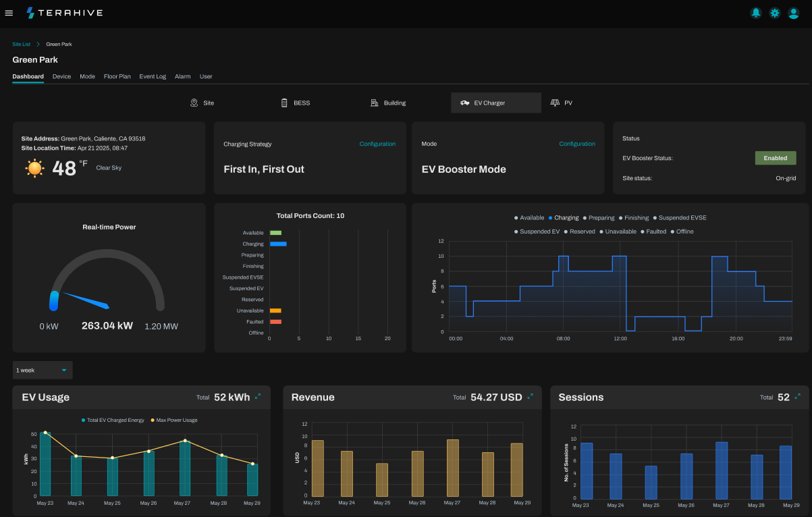This screenshot has height=517, width=812.
Task: Click the Charging bar in ports count
Action: click(x=278, y=244)
